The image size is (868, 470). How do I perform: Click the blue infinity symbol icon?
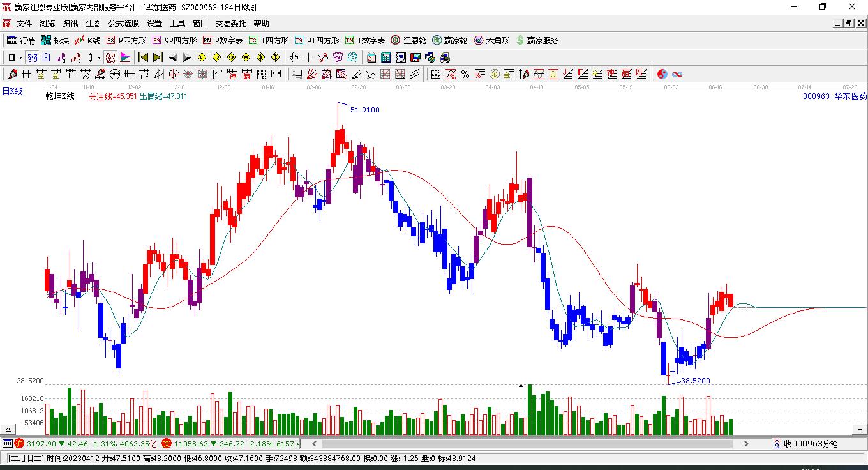[x=677, y=74]
